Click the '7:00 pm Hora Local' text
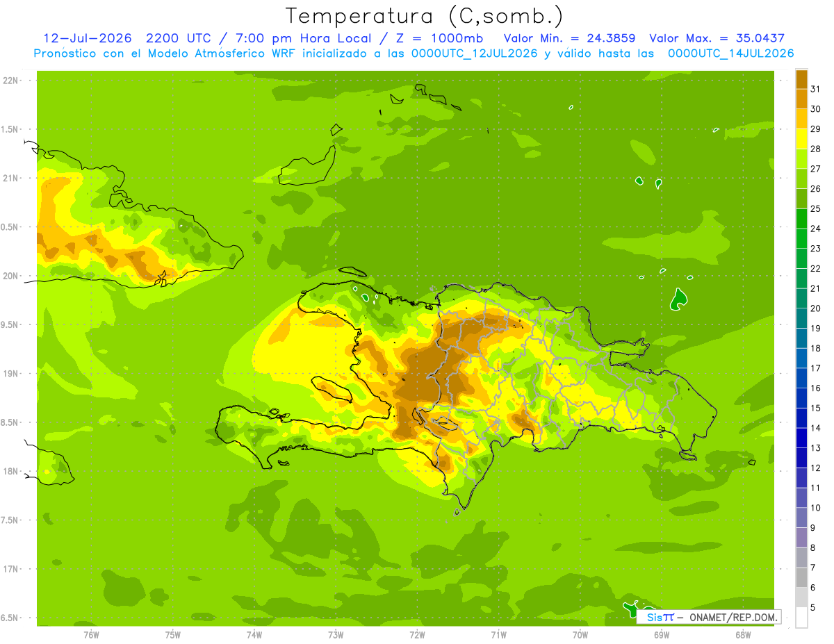This screenshot has height=644, width=834. [x=304, y=38]
